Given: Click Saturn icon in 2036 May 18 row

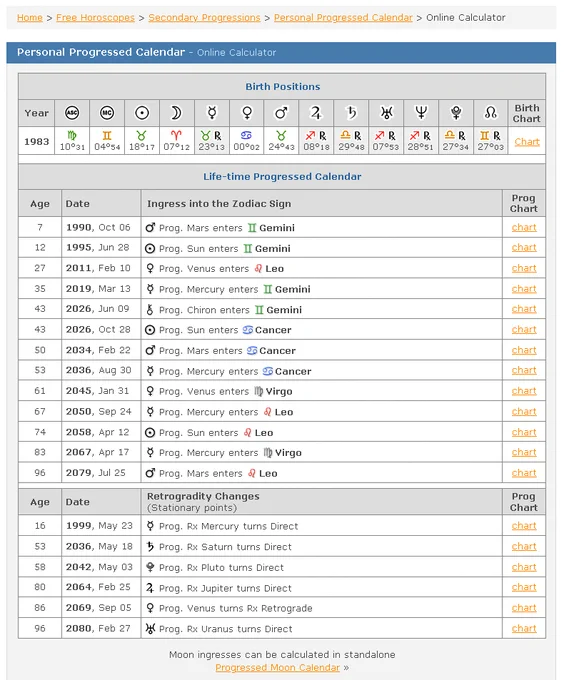Looking at the screenshot, I should point(150,546).
